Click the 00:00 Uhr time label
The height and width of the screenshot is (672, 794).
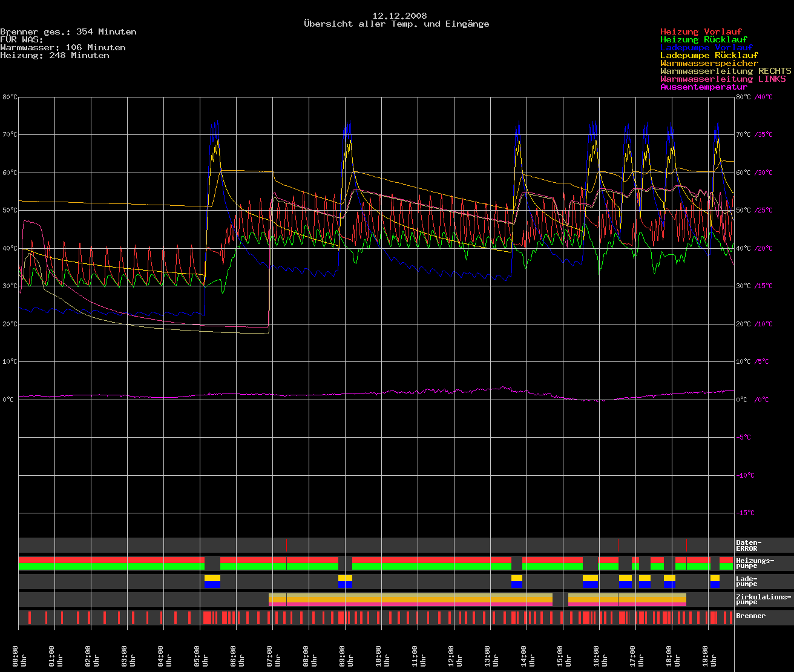coord(19,656)
